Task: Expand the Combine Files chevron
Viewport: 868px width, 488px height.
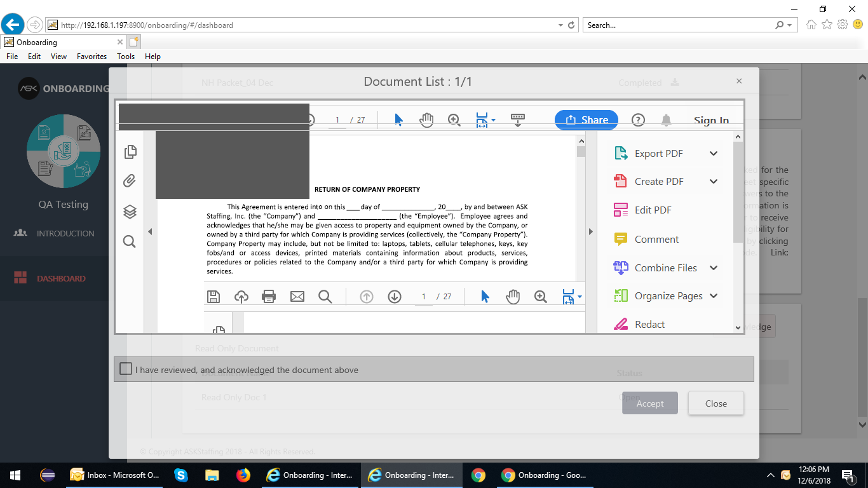Action: pos(714,268)
